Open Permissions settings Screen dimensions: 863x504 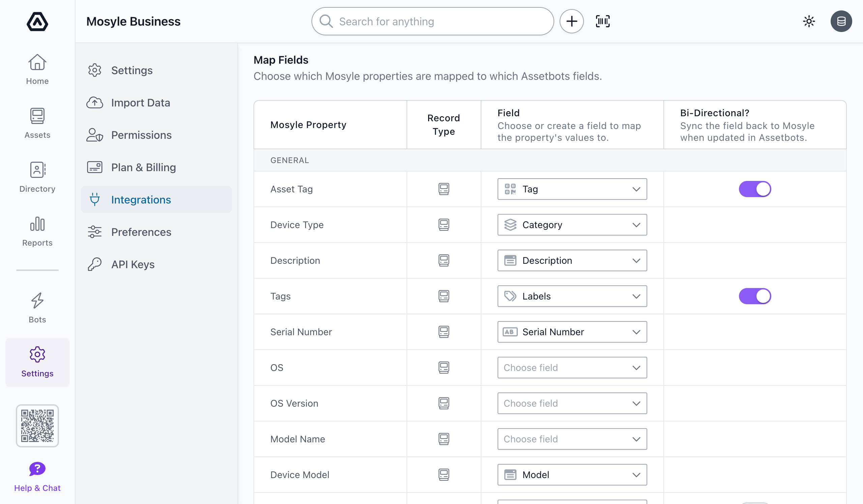(156, 135)
